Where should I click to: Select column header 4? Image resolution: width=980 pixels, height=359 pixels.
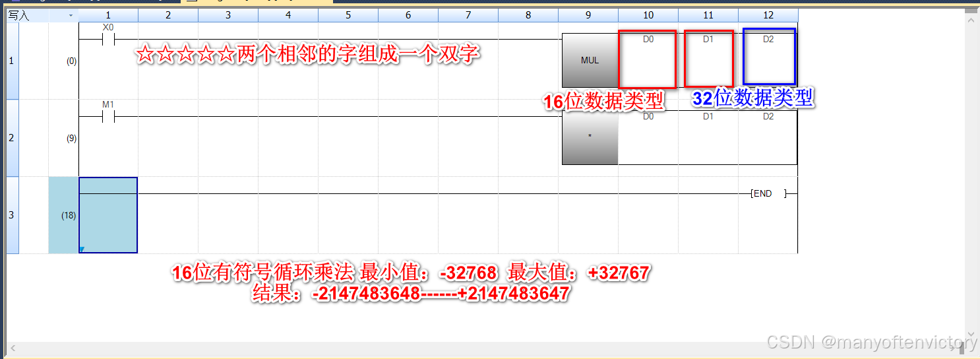288,15
